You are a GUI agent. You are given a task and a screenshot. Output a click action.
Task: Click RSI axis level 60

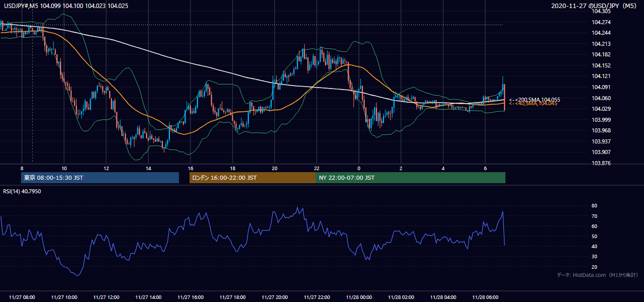594,226
